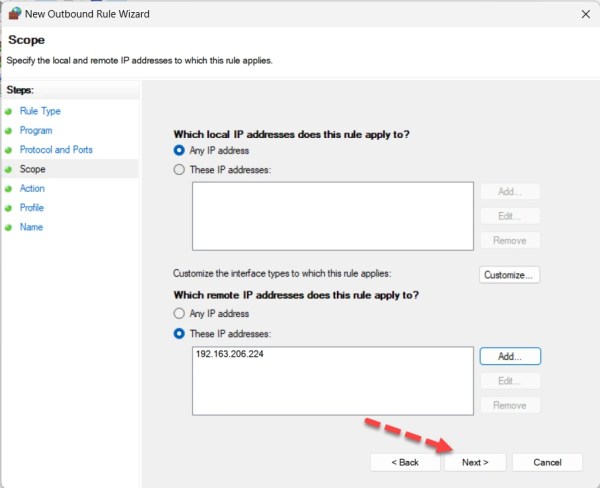
Task: Click the green bullet beside Name
Action: pyautogui.click(x=9, y=227)
